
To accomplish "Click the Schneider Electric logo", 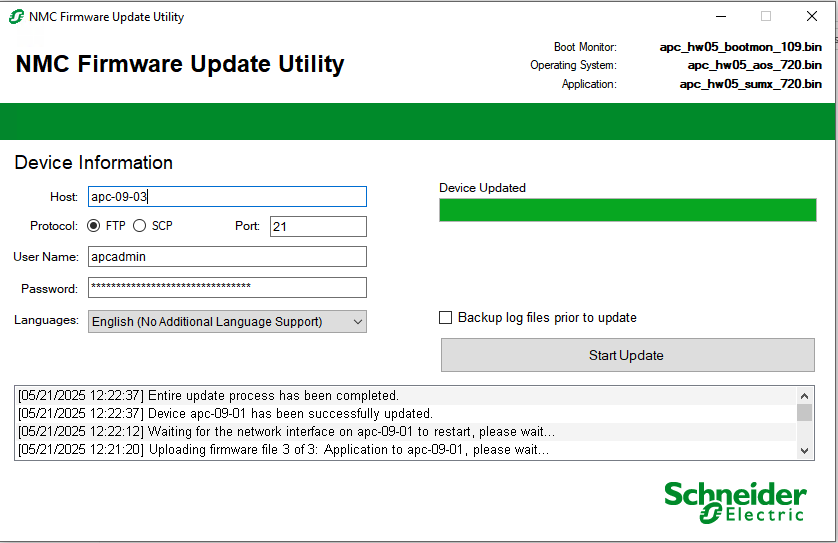I will coord(735,502).
